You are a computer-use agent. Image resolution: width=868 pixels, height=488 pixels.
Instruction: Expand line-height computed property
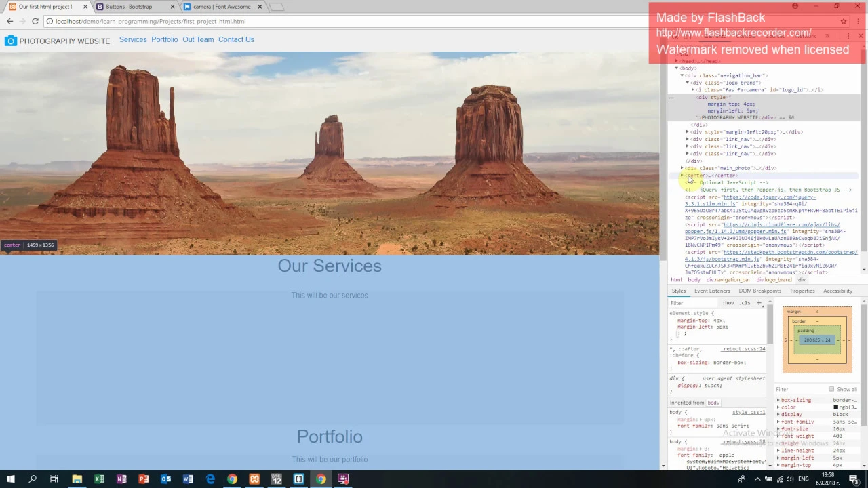pyautogui.click(x=778, y=451)
